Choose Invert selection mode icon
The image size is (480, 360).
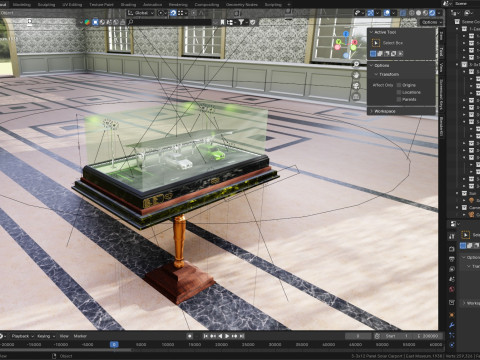pos(394,53)
